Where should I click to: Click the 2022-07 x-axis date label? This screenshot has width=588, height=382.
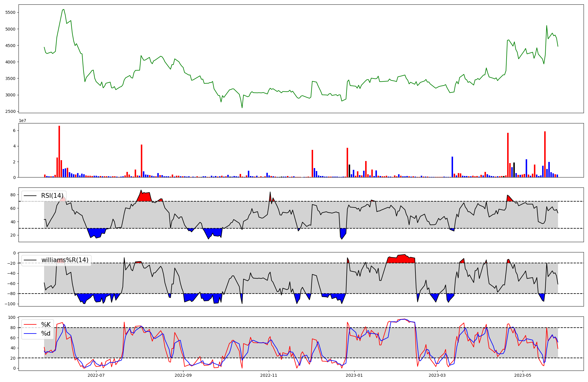(96, 375)
